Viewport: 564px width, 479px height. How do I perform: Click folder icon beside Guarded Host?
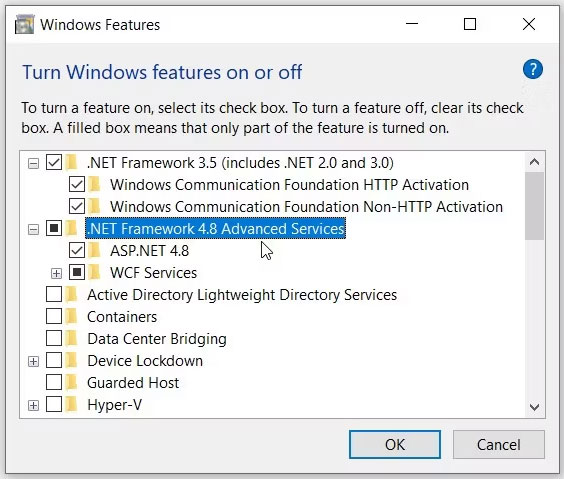(72, 382)
